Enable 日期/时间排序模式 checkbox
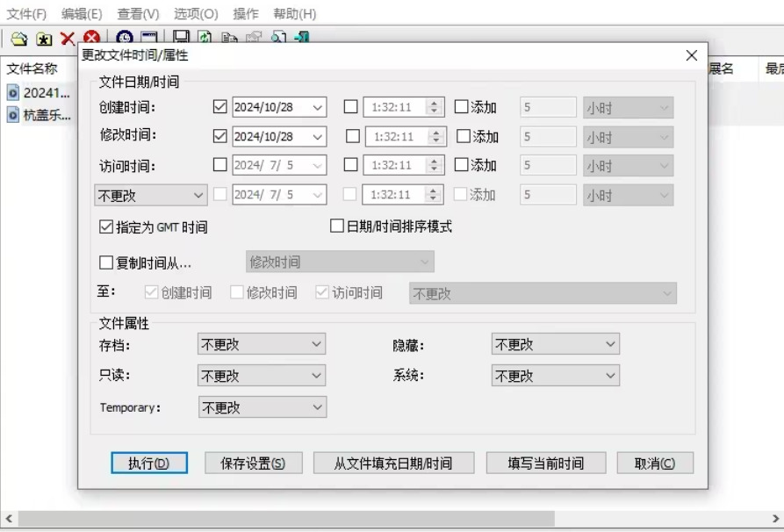The width and height of the screenshot is (784, 532). tap(337, 226)
